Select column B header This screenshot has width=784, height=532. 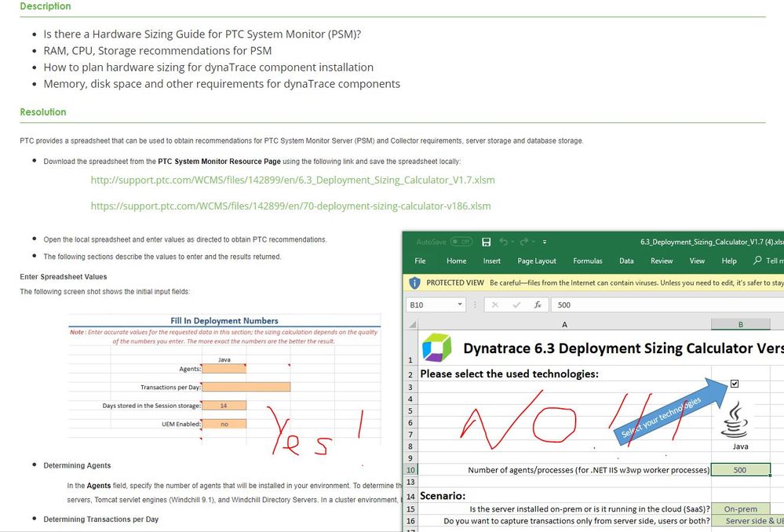click(741, 325)
